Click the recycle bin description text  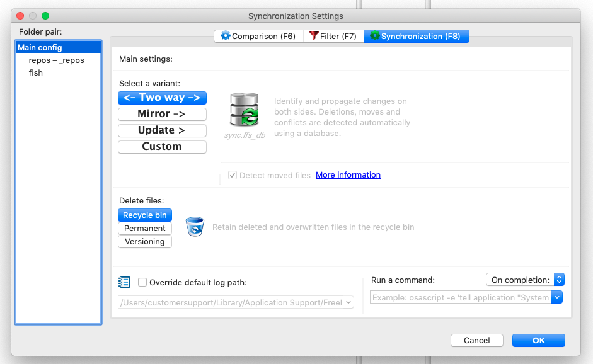[x=313, y=227]
